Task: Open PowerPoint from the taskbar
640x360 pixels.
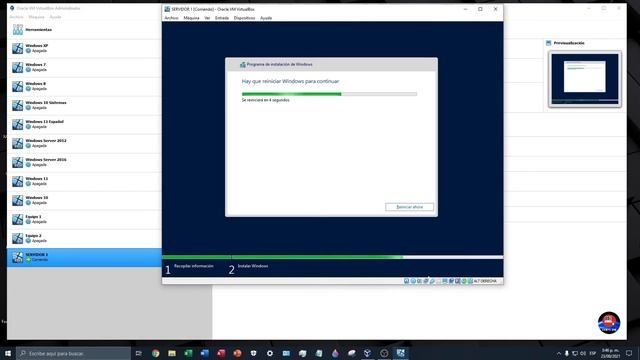Action: click(237, 353)
